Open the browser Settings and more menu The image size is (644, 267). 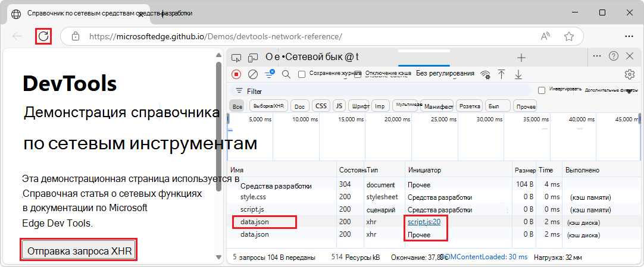point(629,36)
